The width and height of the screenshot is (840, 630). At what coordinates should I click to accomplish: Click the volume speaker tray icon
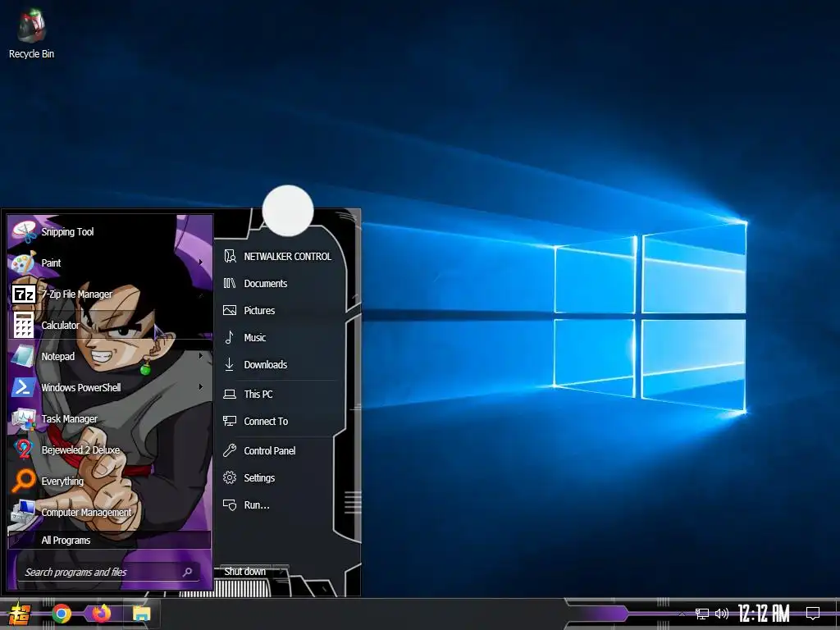(722, 614)
